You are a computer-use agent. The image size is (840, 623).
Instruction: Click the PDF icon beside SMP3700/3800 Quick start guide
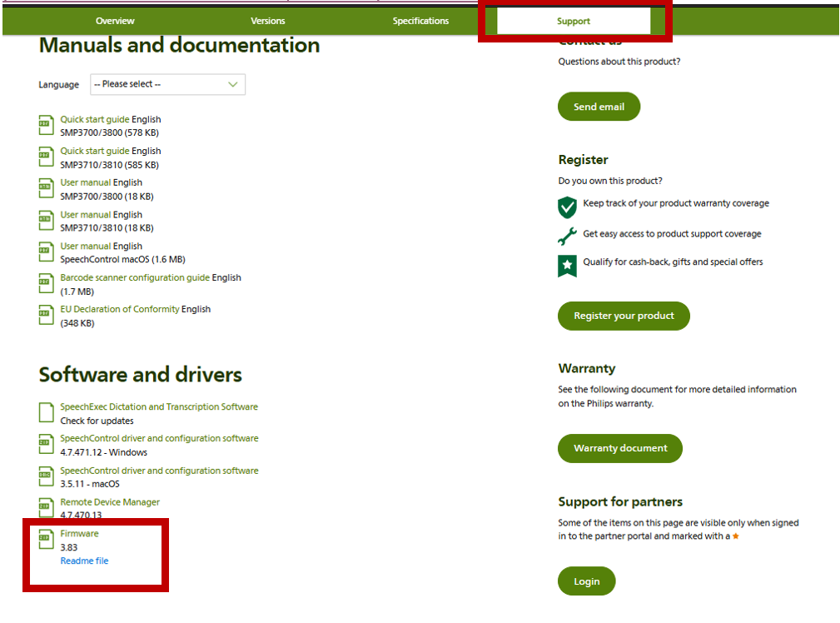pyautogui.click(x=45, y=126)
